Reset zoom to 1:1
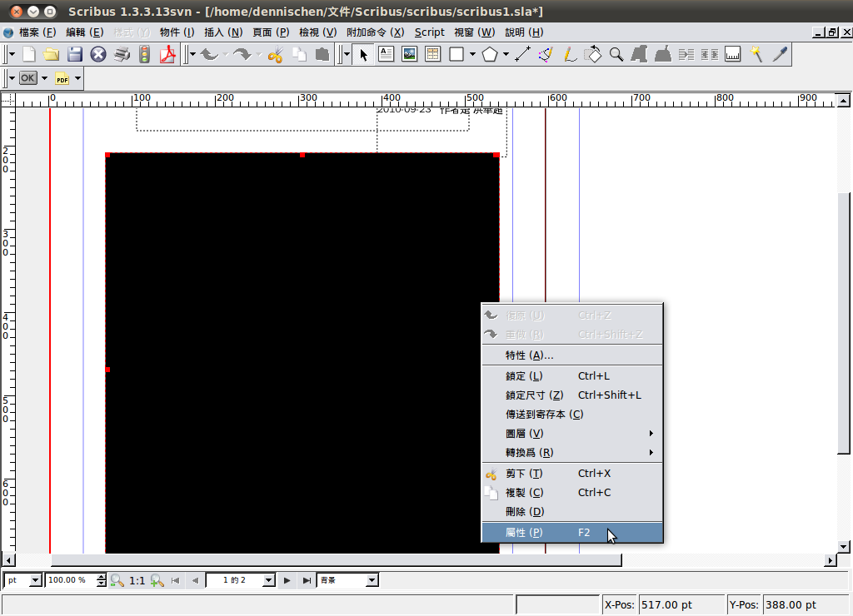853x616 pixels. [x=137, y=580]
